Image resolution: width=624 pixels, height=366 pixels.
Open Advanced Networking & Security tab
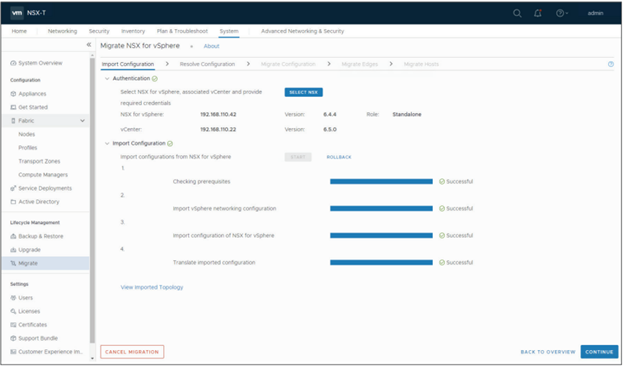[302, 31]
